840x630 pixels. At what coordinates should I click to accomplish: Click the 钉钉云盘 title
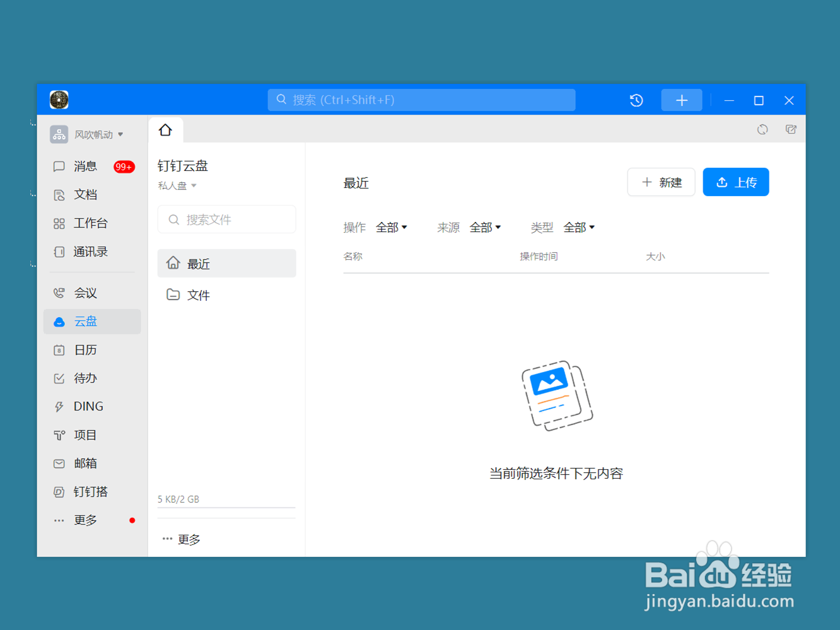[x=183, y=166]
